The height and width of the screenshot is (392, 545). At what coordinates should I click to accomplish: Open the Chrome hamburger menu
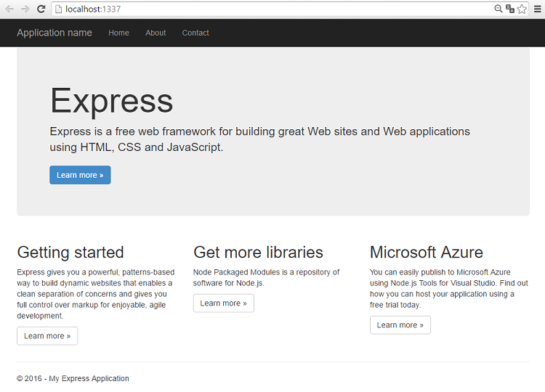(537, 9)
